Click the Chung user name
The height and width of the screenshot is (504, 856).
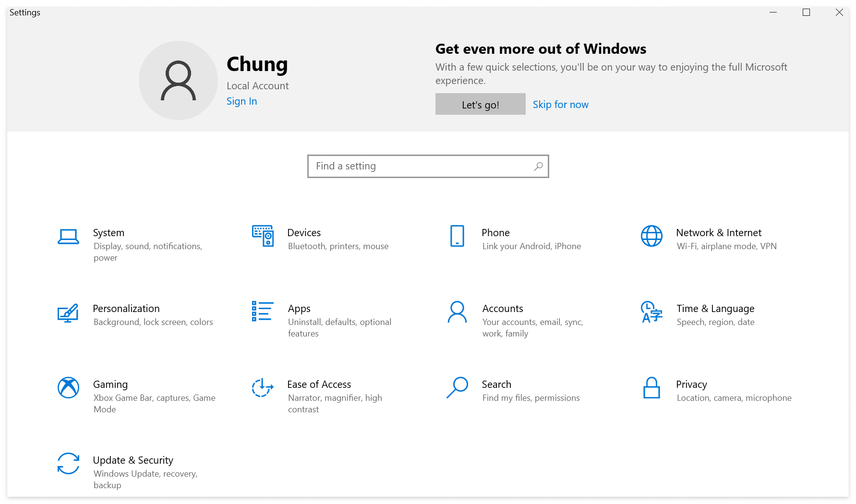[x=257, y=64]
